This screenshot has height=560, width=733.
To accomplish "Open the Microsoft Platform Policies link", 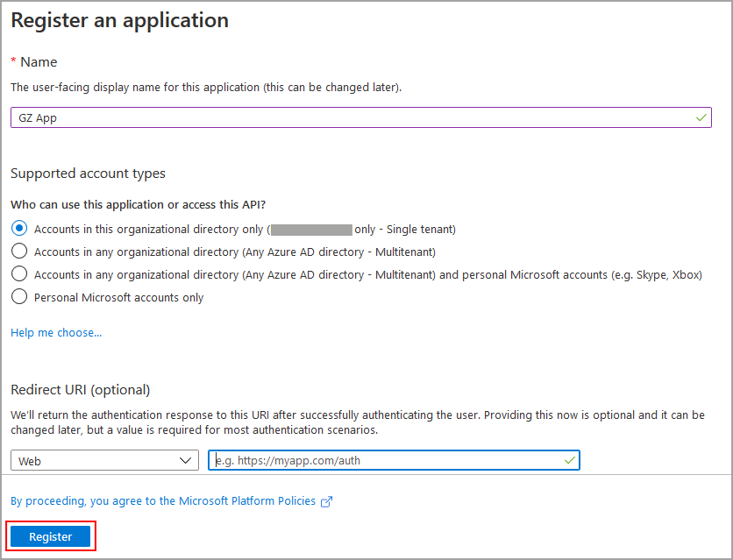I will [x=165, y=501].
